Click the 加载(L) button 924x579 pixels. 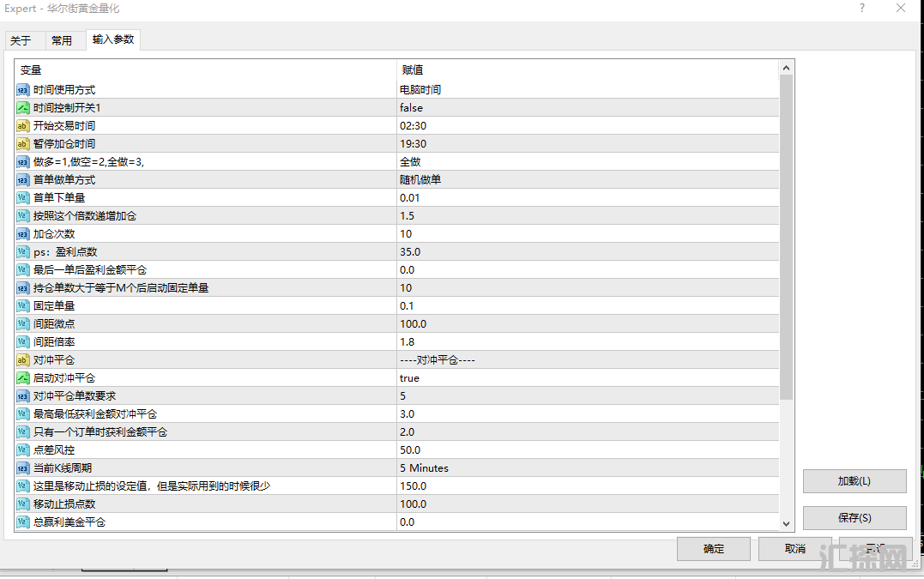point(854,481)
